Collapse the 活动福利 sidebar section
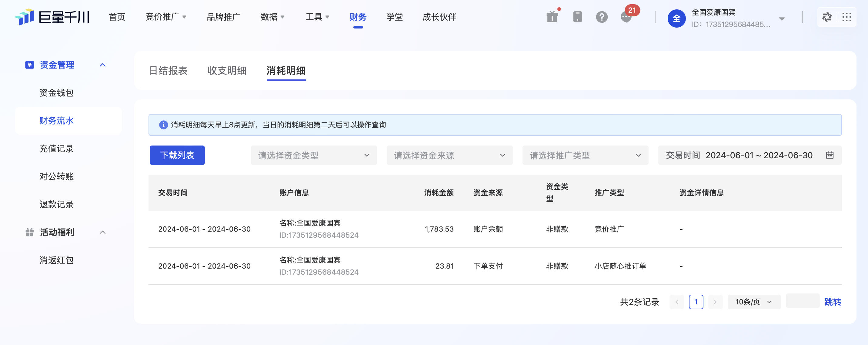 (x=103, y=232)
